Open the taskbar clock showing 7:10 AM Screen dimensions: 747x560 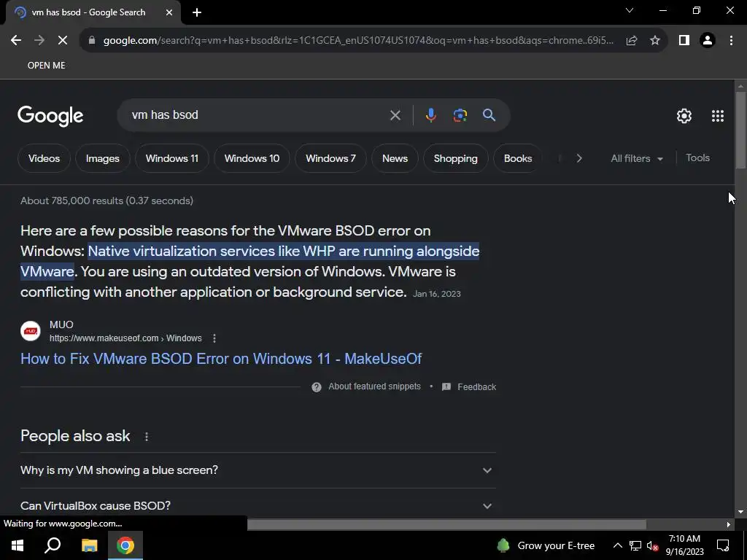[x=684, y=545]
